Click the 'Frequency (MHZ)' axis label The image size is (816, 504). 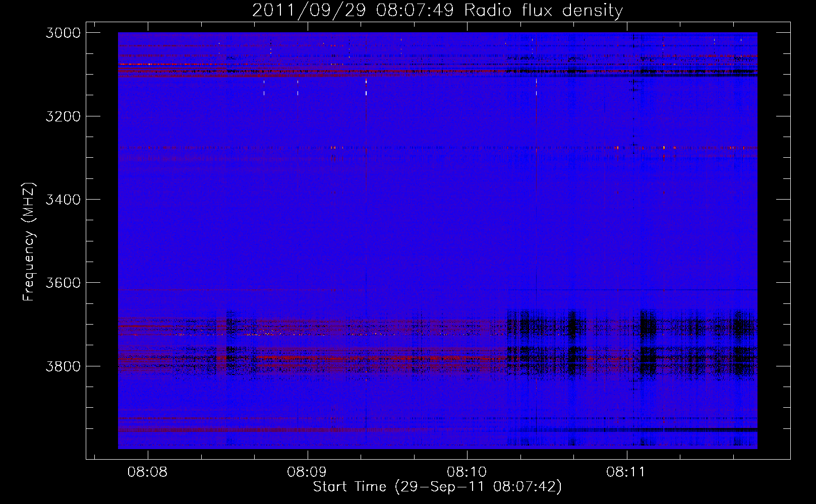29,242
